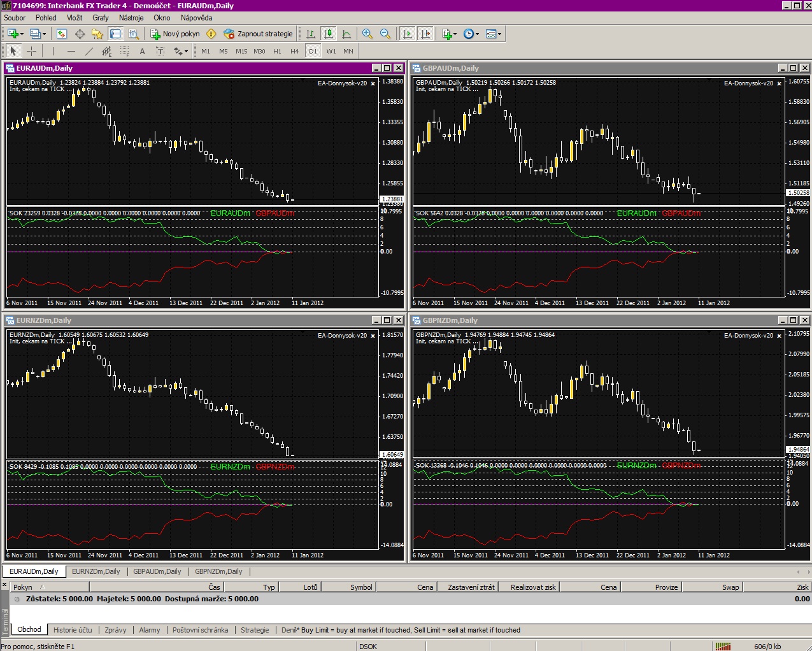Click the Nový pokyn button
The width and height of the screenshot is (812, 651).
pos(175,34)
